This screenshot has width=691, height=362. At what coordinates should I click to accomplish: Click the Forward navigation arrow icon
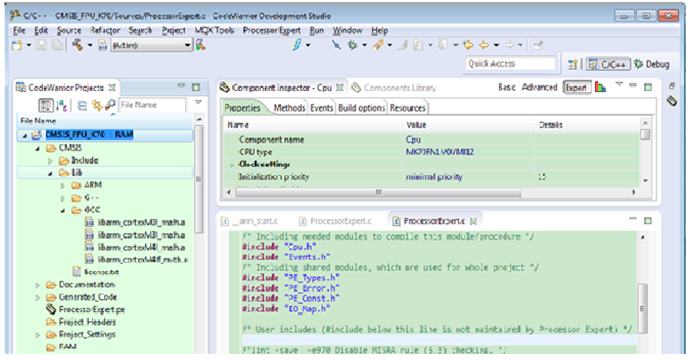coord(509,45)
